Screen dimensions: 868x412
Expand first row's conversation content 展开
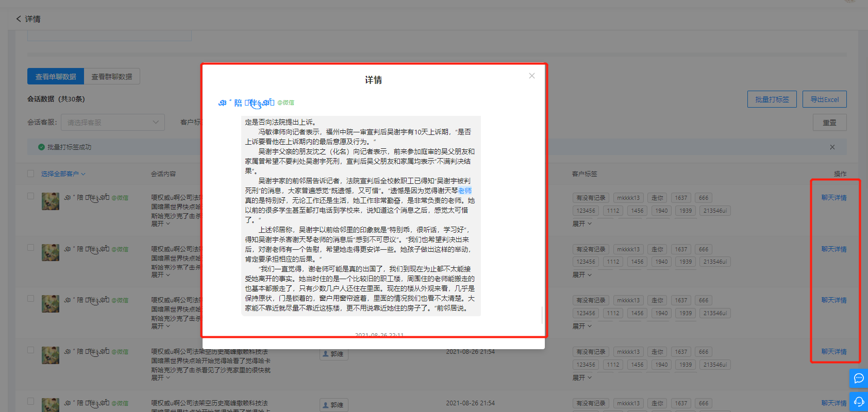coord(160,224)
